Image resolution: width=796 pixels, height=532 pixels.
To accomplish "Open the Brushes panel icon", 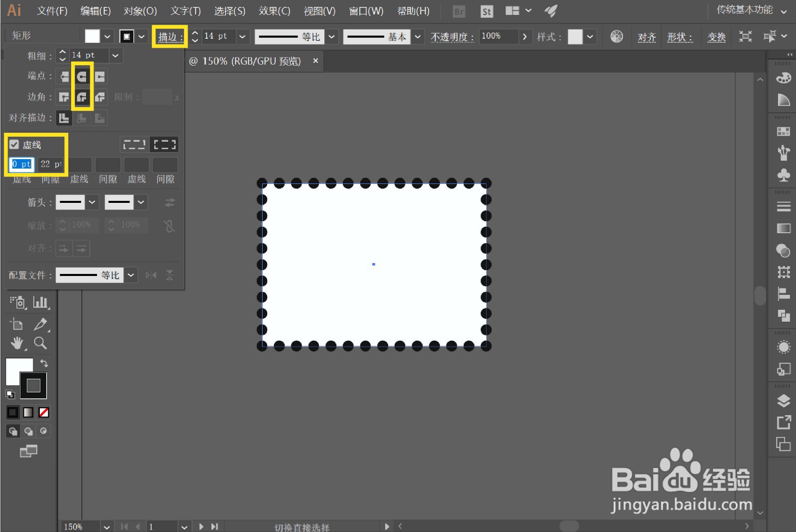I will (x=784, y=153).
